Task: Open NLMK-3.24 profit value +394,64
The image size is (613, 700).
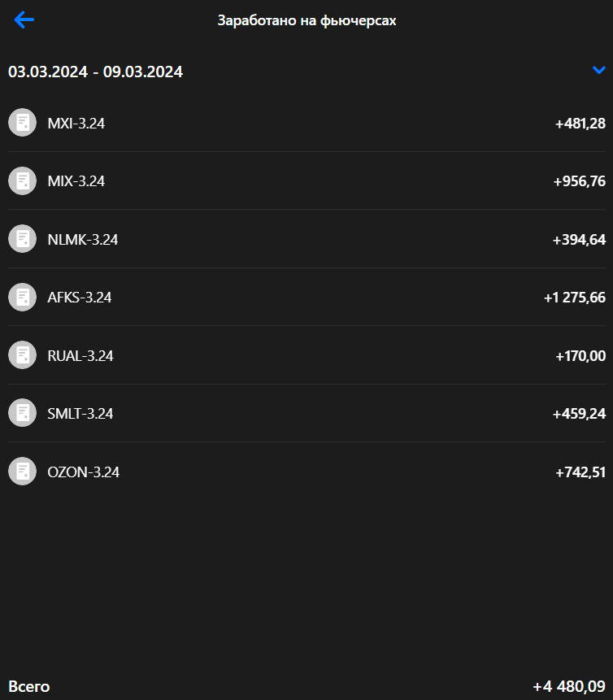Action: click(x=579, y=239)
